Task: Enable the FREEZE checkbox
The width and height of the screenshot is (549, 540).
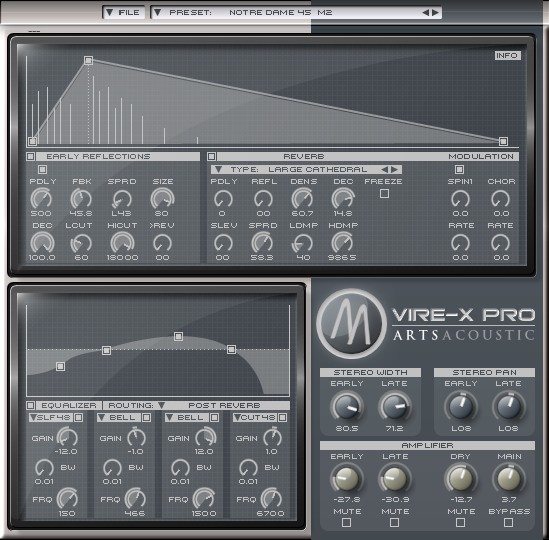Action: [384, 193]
